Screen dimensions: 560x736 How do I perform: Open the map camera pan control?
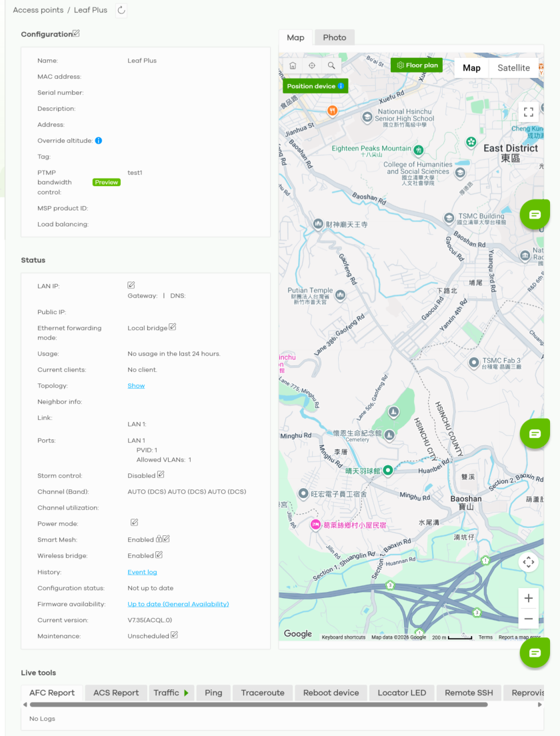529,562
